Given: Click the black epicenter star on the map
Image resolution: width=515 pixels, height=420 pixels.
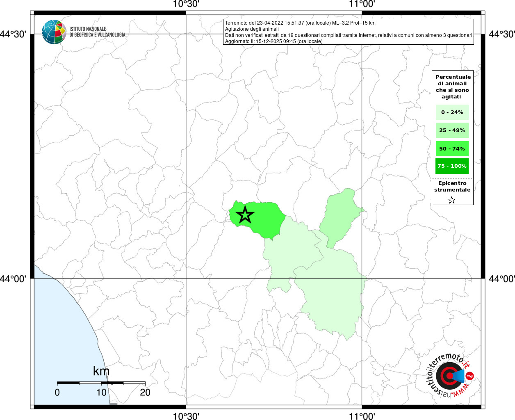Looking at the screenshot, I should point(245,215).
